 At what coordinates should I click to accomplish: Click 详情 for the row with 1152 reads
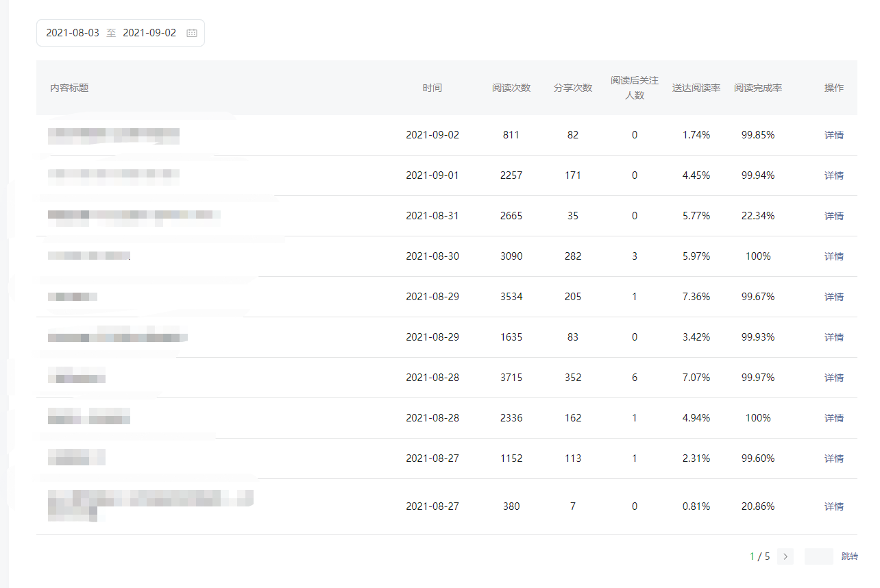(x=833, y=458)
